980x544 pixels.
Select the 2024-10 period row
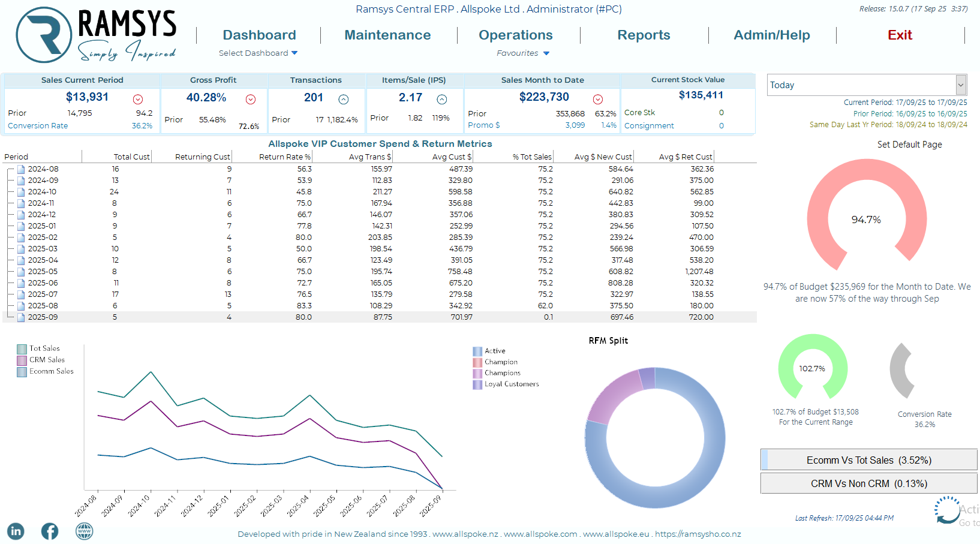coord(380,192)
